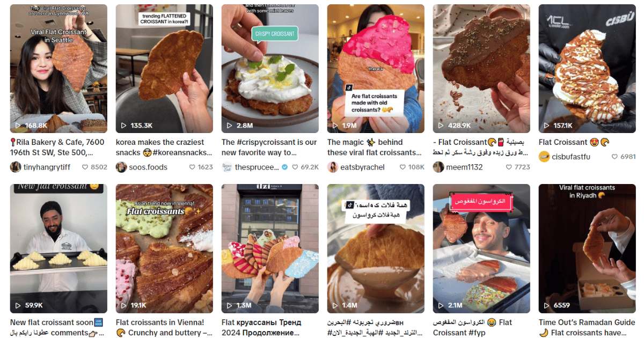Click verified badge next to thesprucee
The image size is (644, 338).
[285, 167]
